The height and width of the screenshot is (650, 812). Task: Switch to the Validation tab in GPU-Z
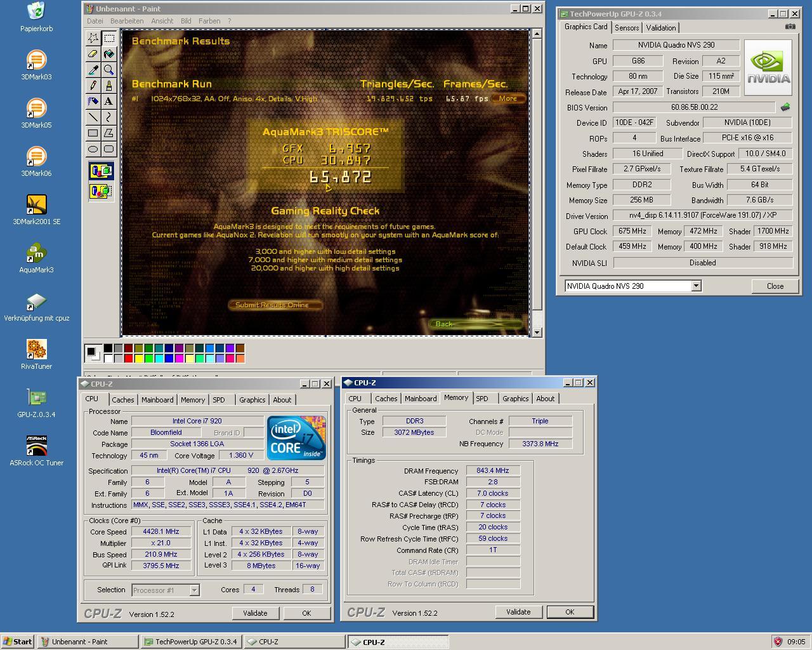click(x=661, y=28)
